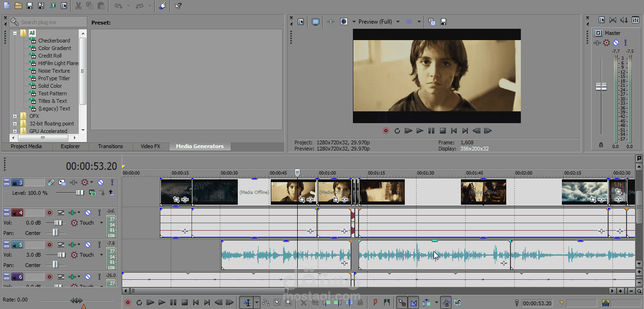This screenshot has width=644, height=309.
Task: Click Play From Start in the timeline transport
Action: (151, 302)
